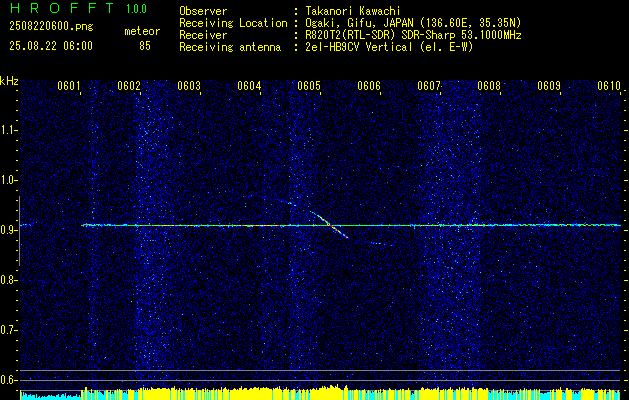Click time marker 0606

click(369, 85)
